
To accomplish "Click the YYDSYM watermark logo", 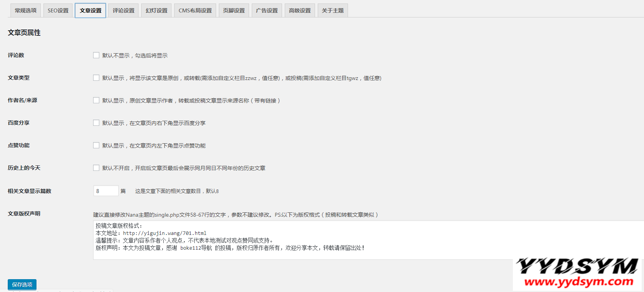I will pos(577,273).
